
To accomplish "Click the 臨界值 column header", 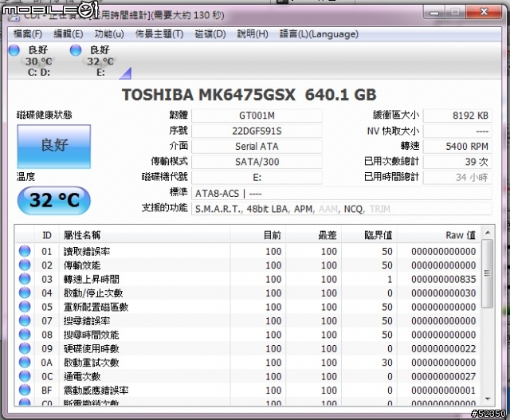I will (x=369, y=235).
